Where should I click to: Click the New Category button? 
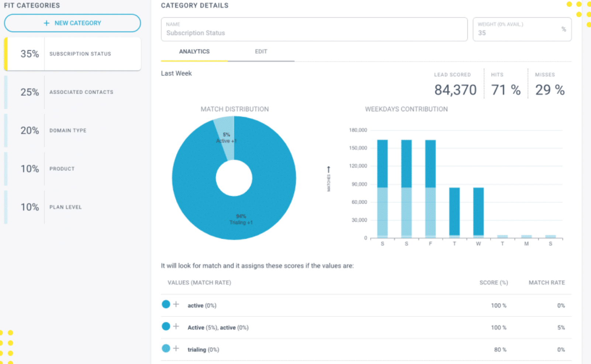tap(72, 23)
